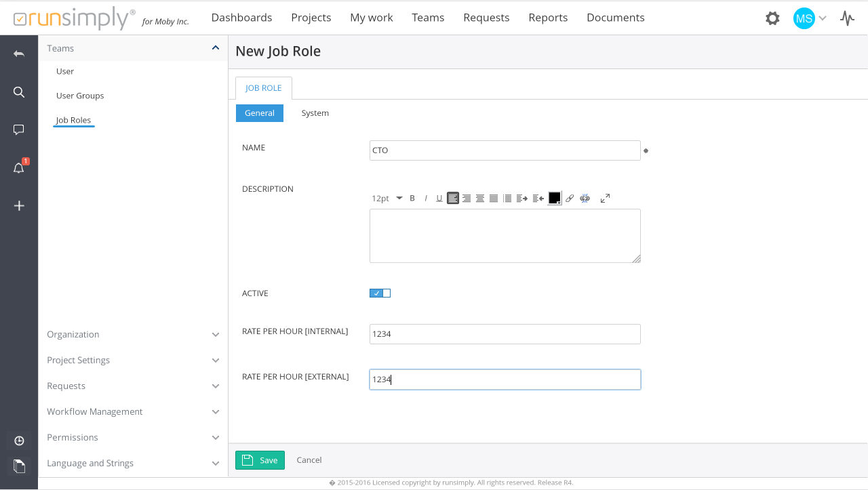Insert link using the editor link icon
868x490 pixels.
[x=570, y=199]
